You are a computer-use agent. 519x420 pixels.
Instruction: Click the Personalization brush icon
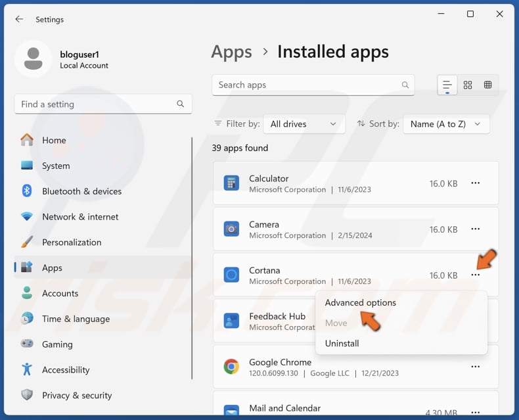[x=27, y=242]
